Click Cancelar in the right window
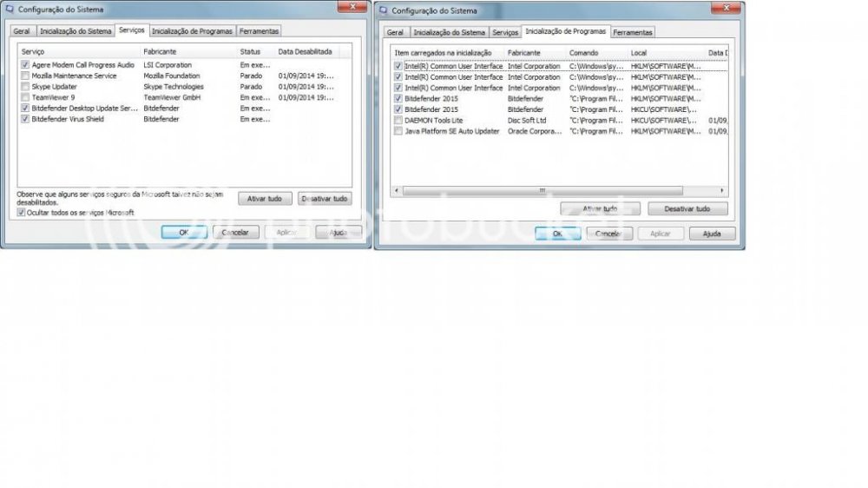The height and width of the screenshot is (488, 868). coord(609,234)
